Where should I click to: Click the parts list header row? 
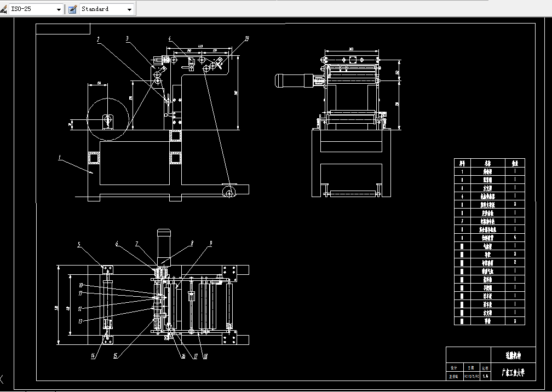click(x=490, y=163)
